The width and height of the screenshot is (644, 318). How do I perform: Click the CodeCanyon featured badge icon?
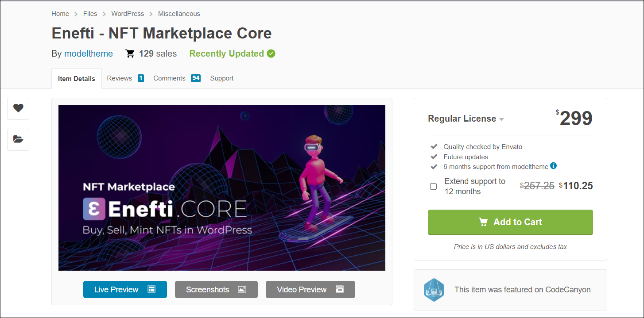coord(434,290)
